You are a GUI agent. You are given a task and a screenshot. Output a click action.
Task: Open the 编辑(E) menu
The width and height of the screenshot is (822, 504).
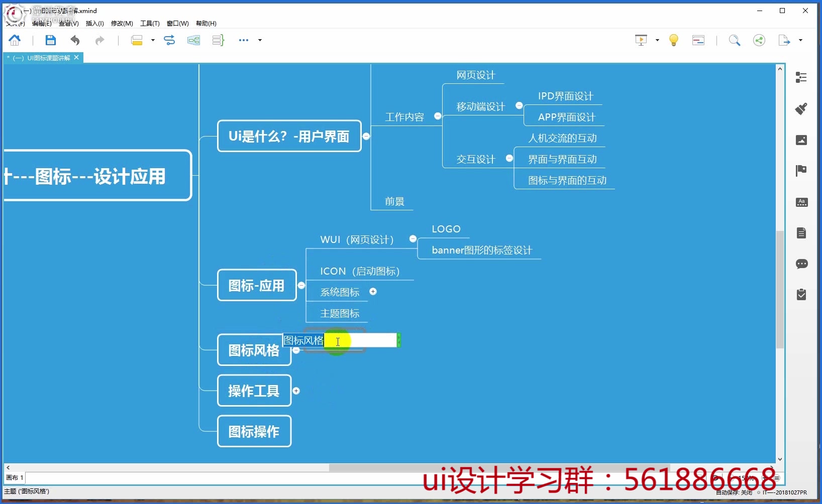(42, 24)
